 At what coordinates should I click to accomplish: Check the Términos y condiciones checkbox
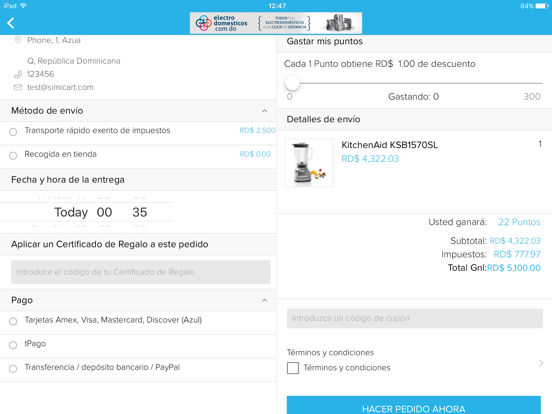click(293, 368)
